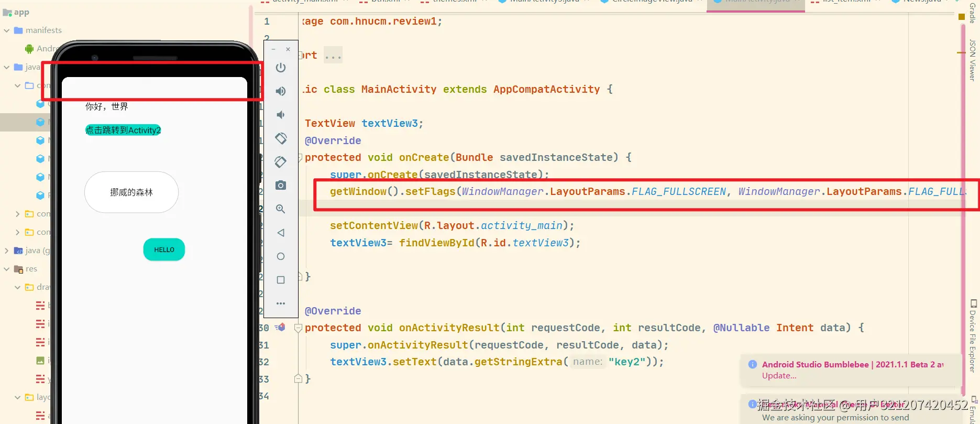Fold the onCreate method at its signature
Viewport: 980px width, 424px height.
tap(300, 157)
